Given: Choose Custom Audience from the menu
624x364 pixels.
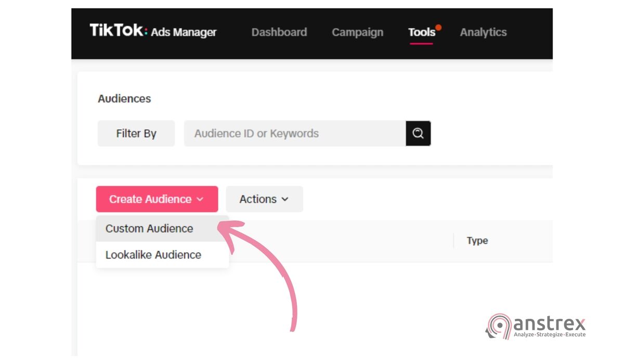Looking at the screenshot, I should pos(149,228).
